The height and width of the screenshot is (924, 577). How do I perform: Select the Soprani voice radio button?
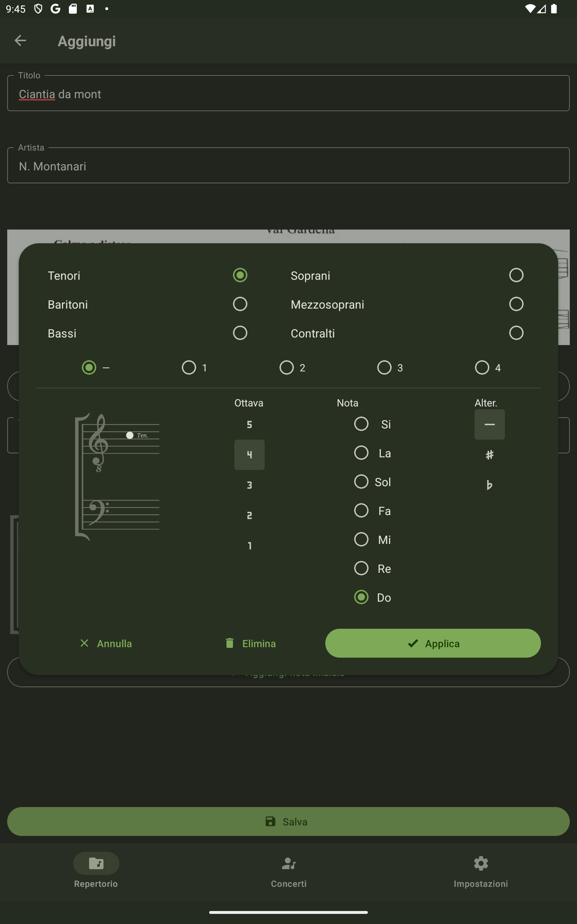[516, 275]
